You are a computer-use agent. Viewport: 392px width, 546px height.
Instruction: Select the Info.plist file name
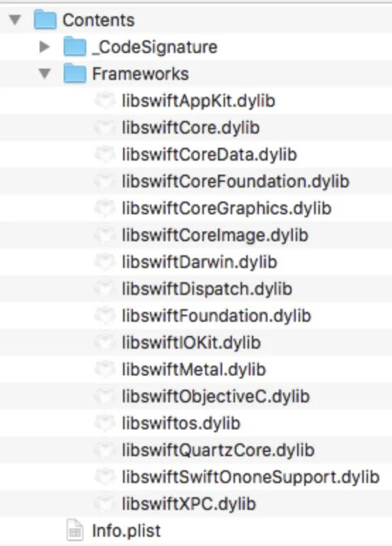coord(126,530)
